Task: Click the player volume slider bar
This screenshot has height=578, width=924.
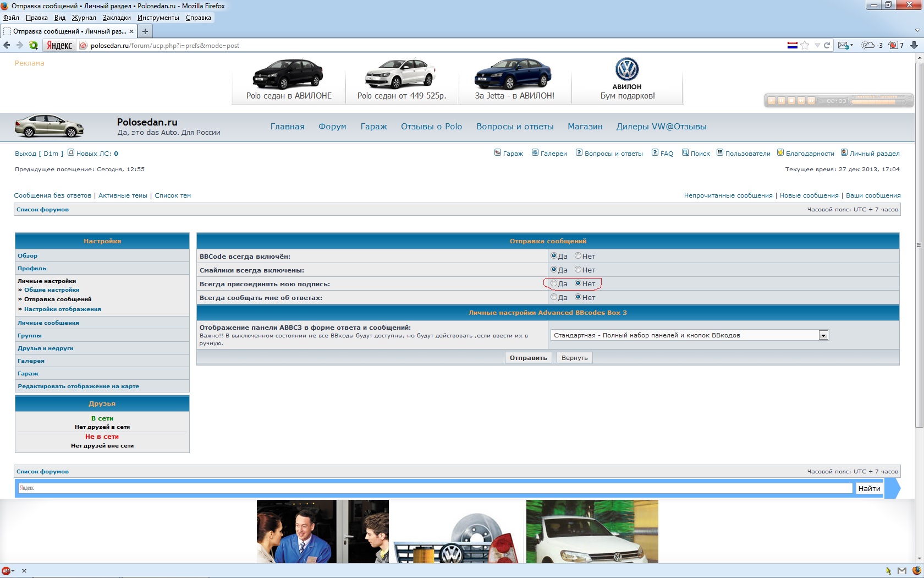Action: 878,101
